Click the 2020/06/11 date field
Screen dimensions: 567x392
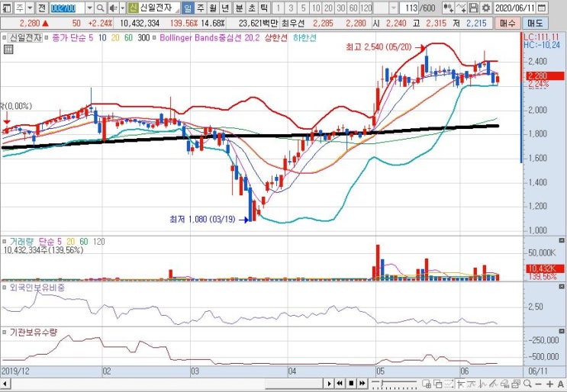coord(514,8)
